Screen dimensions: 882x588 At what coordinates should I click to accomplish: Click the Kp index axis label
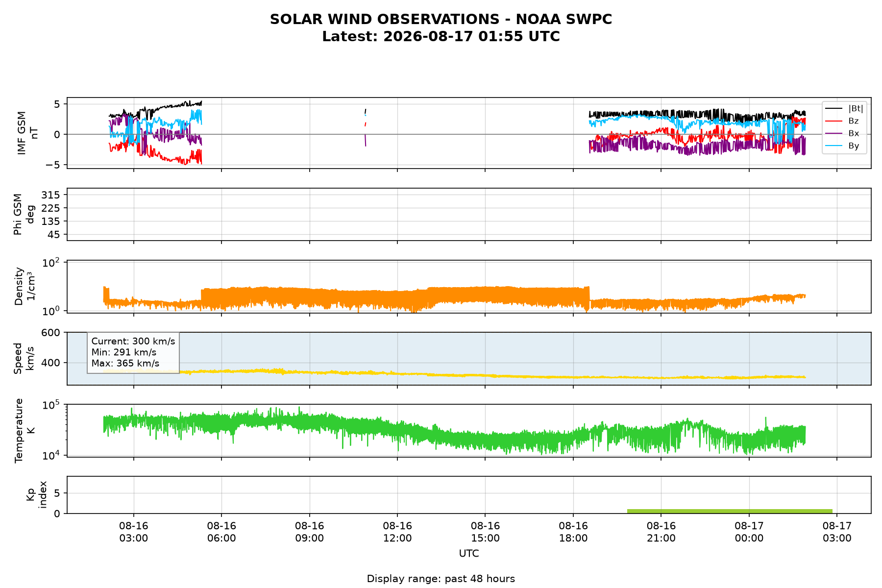36,495
